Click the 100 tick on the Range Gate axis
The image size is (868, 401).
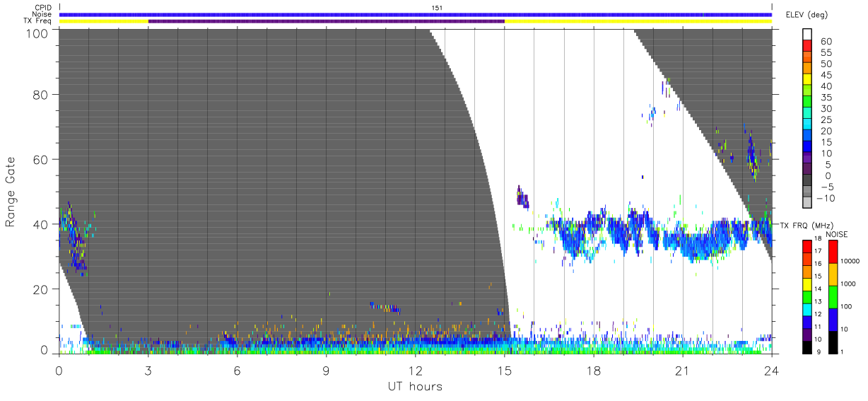37,33
